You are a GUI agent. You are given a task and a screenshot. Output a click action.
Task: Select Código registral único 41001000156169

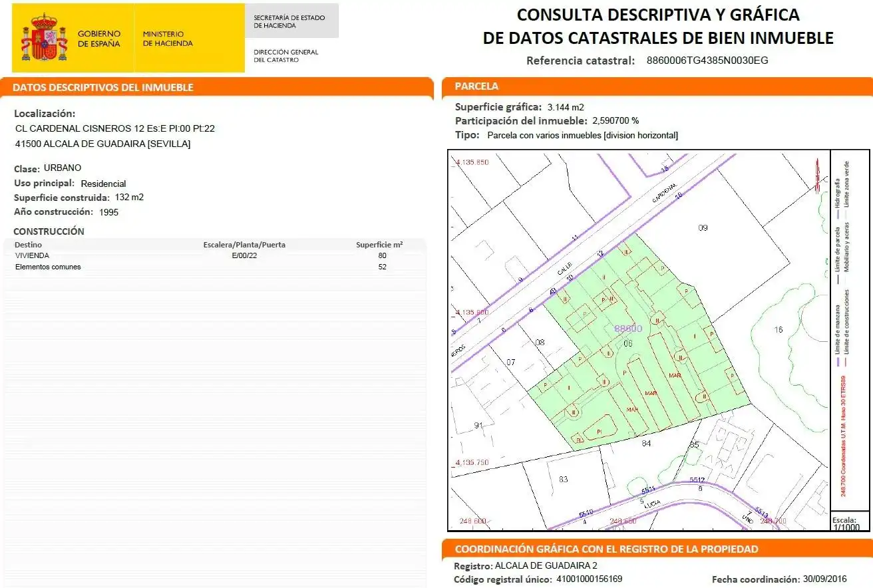589,579
